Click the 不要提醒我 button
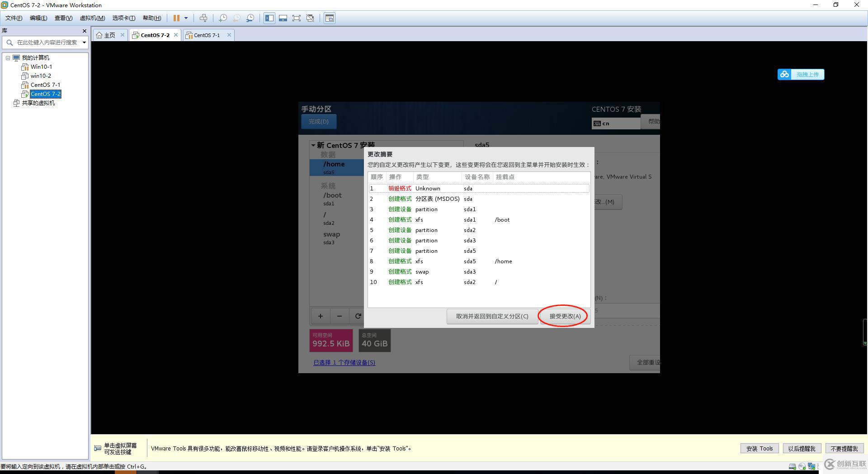The width and height of the screenshot is (868, 474). [x=844, y=449]
